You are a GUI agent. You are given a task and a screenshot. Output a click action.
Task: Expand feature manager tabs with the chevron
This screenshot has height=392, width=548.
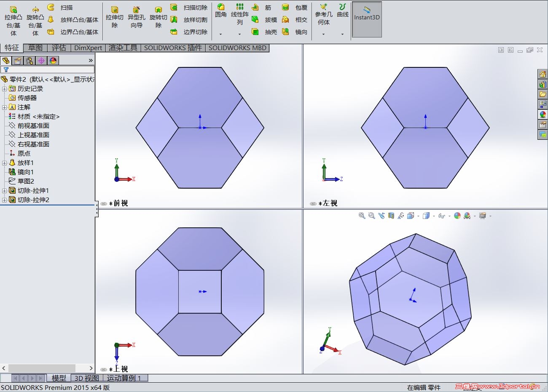(90, 61)
